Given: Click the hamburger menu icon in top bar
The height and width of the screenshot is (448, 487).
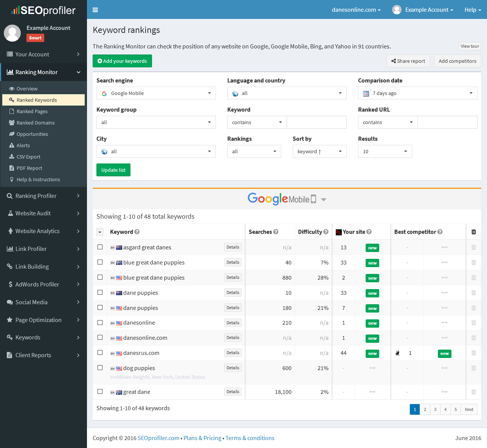Looking at the screenshot, I should click(x=95, y=10).
